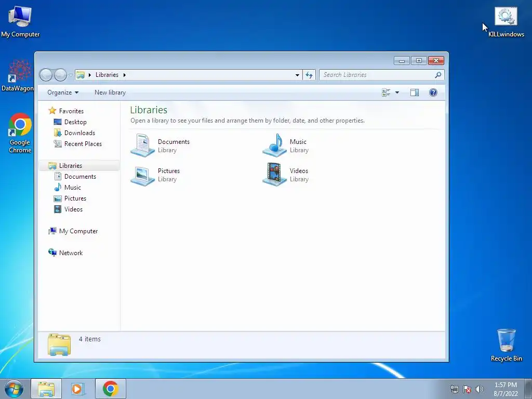
Task: Select Recycle Bin desktop icon
Action: [x=506, y=345]
